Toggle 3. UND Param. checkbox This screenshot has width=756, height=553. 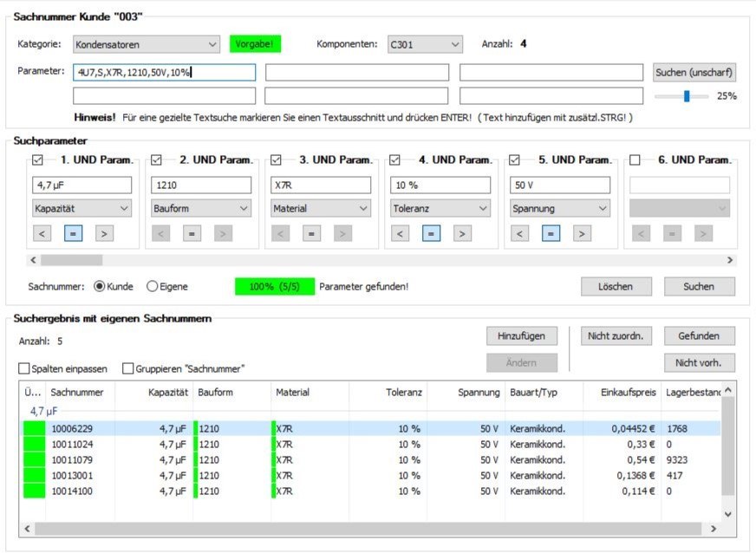[x=276, y=159]
